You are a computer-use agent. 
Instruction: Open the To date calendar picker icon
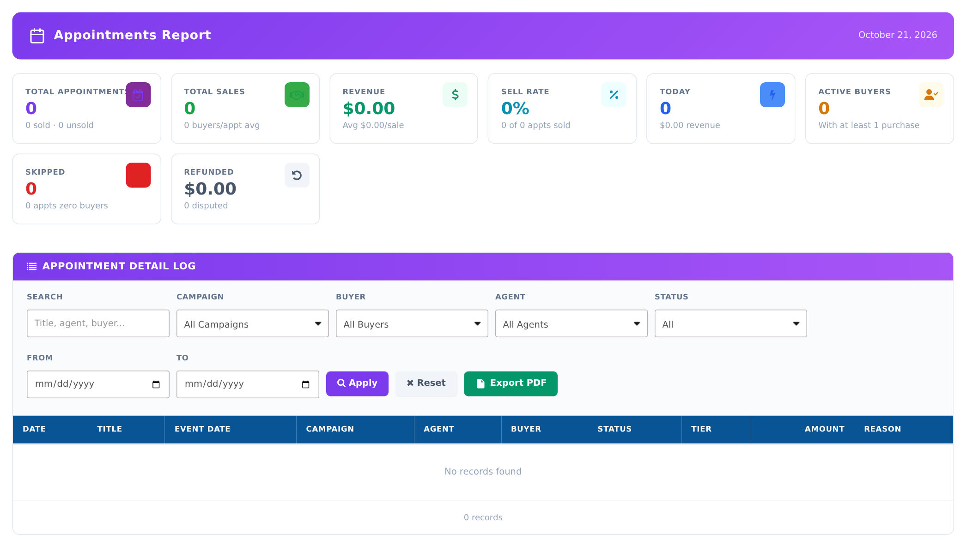(x=306, y=384)
